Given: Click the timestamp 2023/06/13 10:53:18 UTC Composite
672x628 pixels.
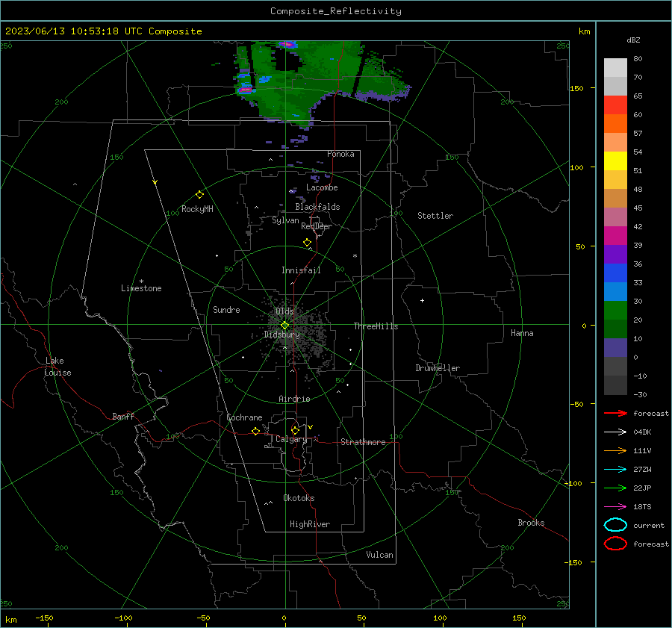Looking at the screenshot, I should click(x=103, y=31).
